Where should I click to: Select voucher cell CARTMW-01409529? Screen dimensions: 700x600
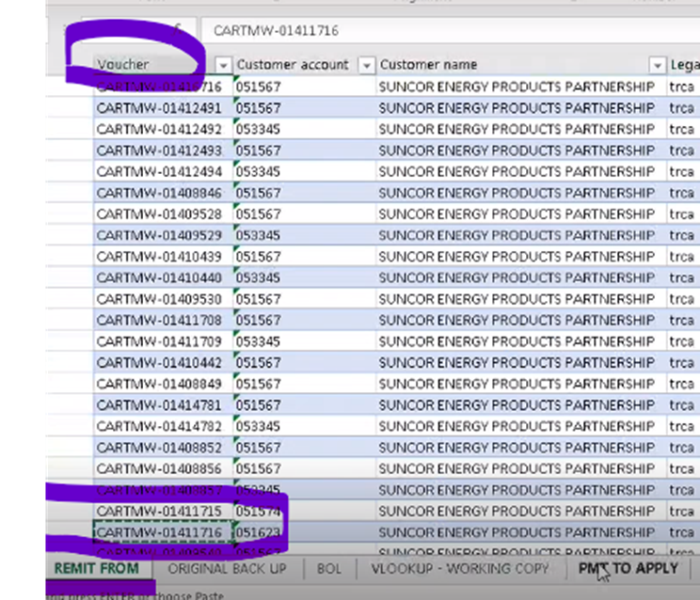click(164, 235)
